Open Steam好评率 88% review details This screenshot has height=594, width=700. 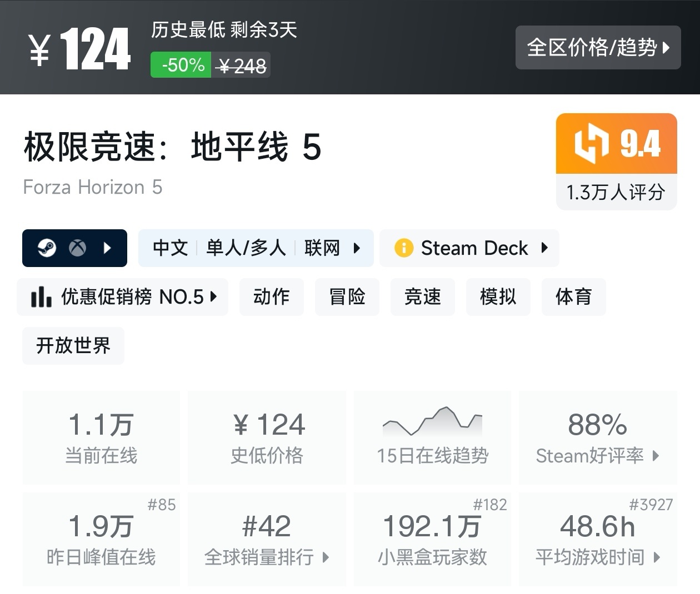coord(598,437)
